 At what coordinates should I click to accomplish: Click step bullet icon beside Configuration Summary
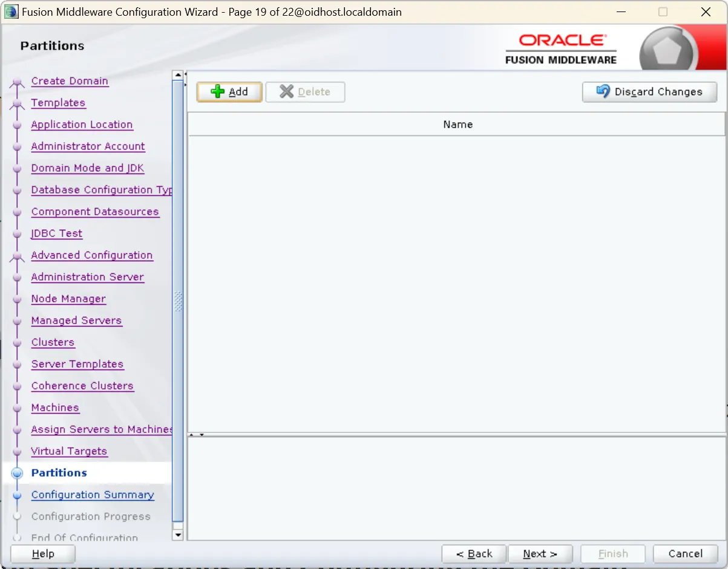(18, 495)
